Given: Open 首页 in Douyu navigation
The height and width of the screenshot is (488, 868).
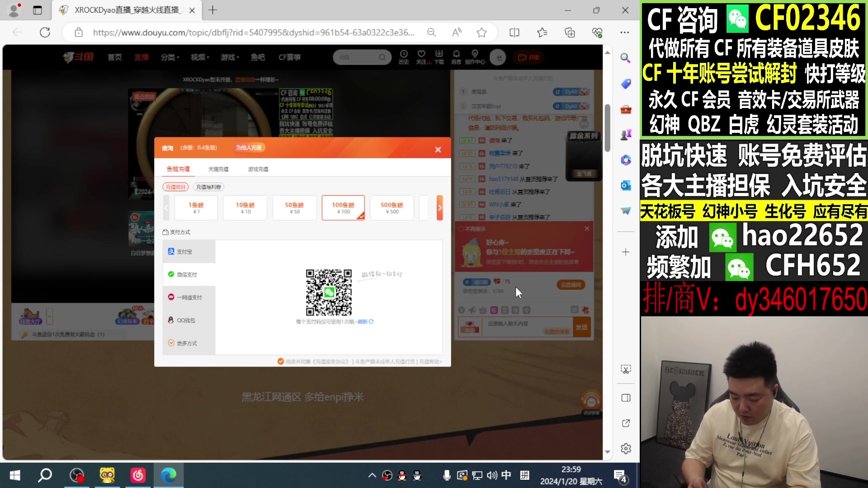Looking at the screenshot, I should (114, 57).
